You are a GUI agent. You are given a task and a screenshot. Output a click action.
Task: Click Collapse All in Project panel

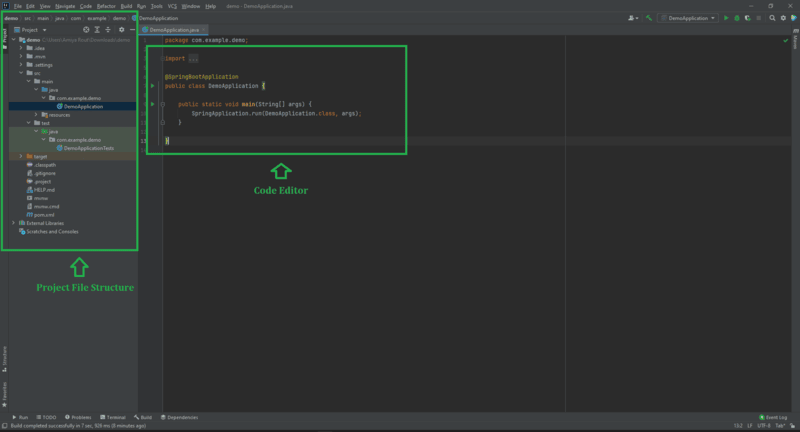(x=108, y=30)
